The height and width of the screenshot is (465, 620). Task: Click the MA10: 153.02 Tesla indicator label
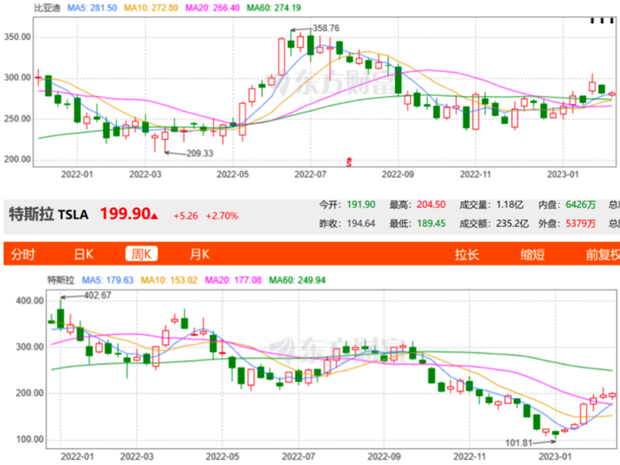(169, 280)
